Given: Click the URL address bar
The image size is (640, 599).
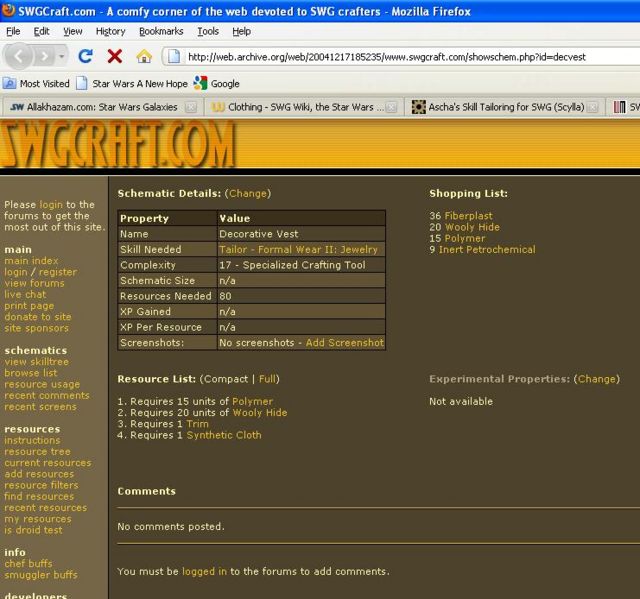Looking at the screenshot, I should (x=400, y=56).
